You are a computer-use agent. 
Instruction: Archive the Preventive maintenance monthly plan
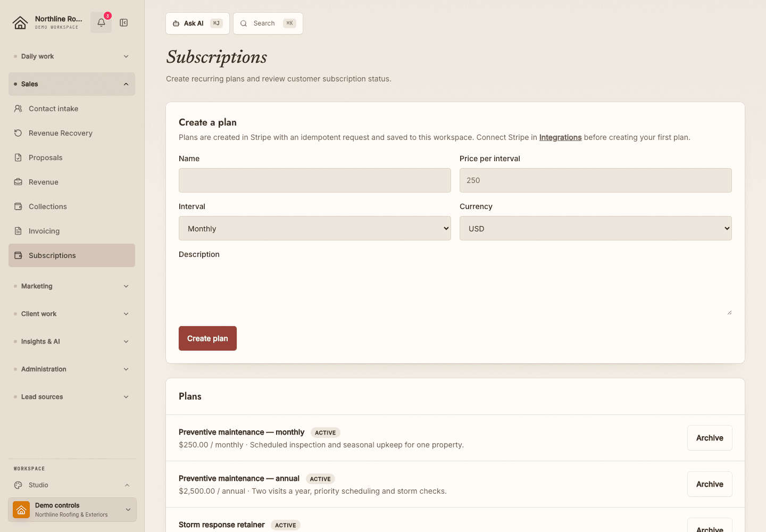coord(710,438)
